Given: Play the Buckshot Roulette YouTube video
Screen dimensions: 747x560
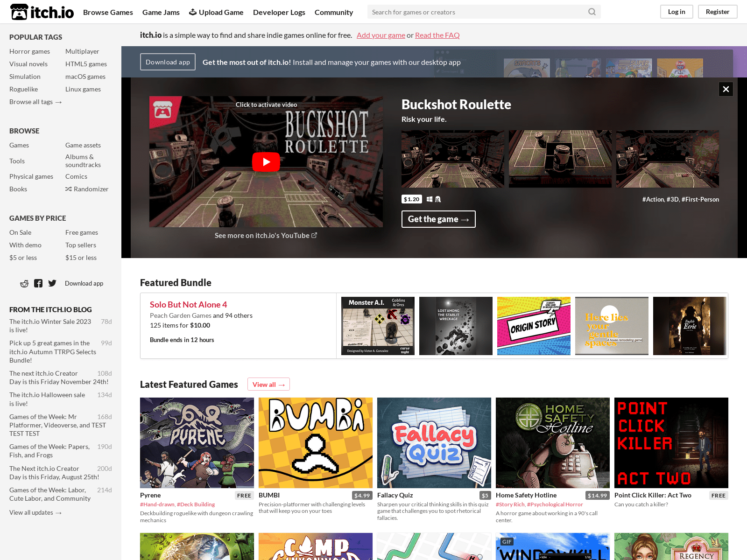Looking at the screenshot, I should [x=266, y=162].
